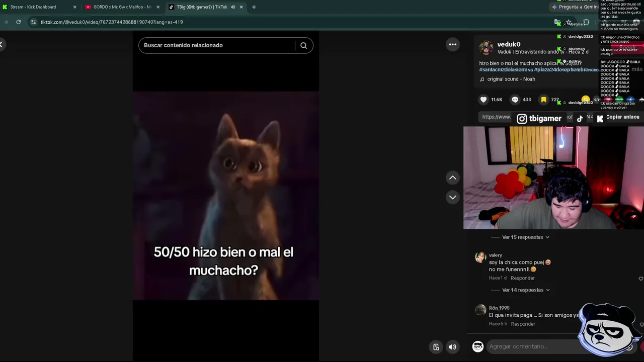
Task: Open the original sound - Noah link
Action: pos(511,79)
